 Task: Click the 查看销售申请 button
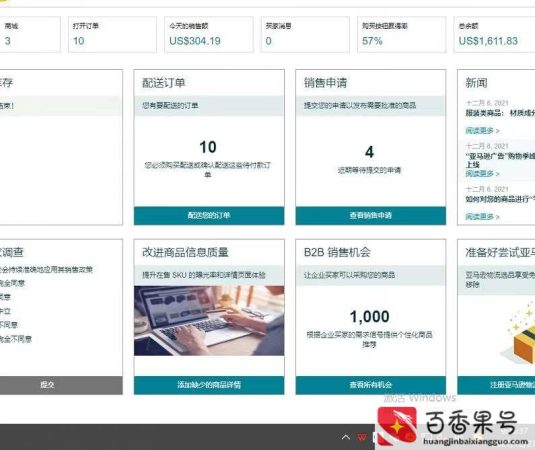point(371,216)
